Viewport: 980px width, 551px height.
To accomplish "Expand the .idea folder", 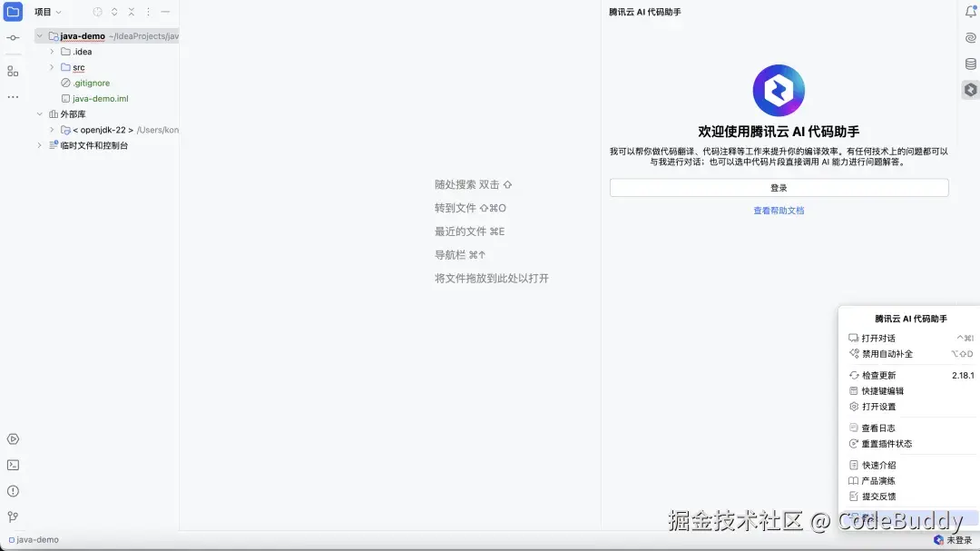I will point(52,52).
